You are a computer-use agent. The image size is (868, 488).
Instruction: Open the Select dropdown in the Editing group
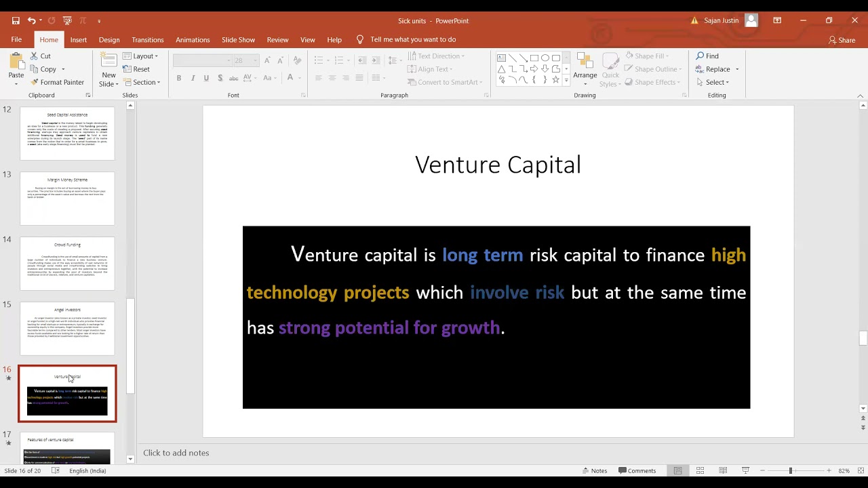point(713,82)
